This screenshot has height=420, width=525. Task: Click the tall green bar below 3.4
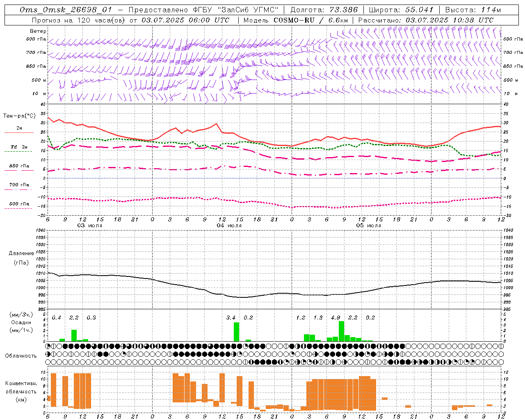point(237,332)
